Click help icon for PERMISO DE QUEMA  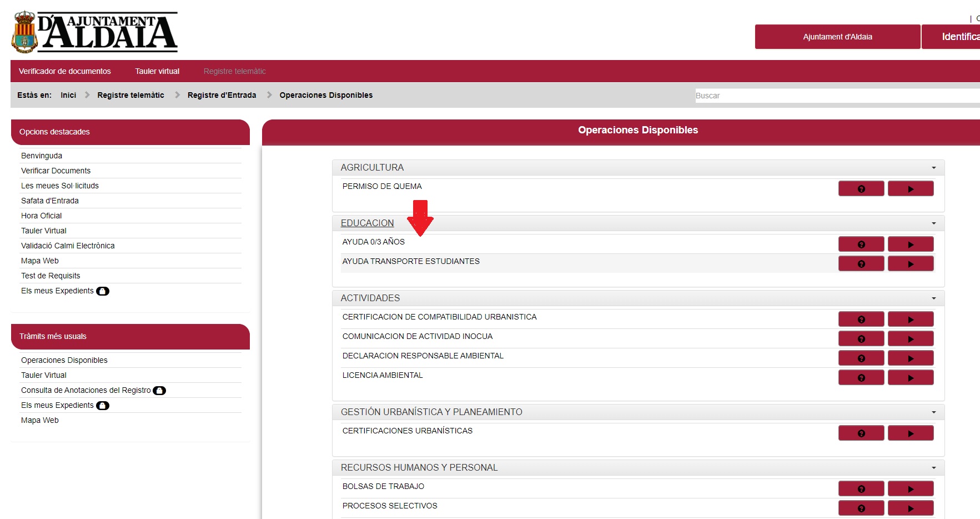click(x=861, y=189)
